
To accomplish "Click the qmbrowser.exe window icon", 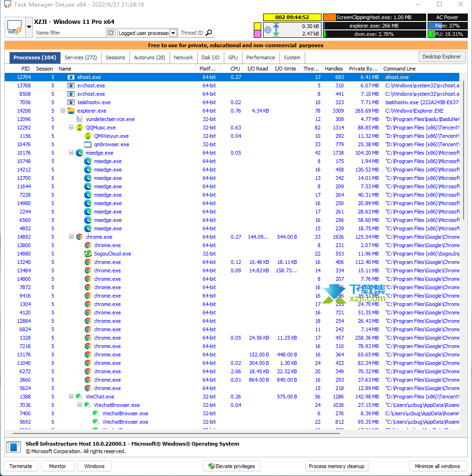I will tap(88, 144).
